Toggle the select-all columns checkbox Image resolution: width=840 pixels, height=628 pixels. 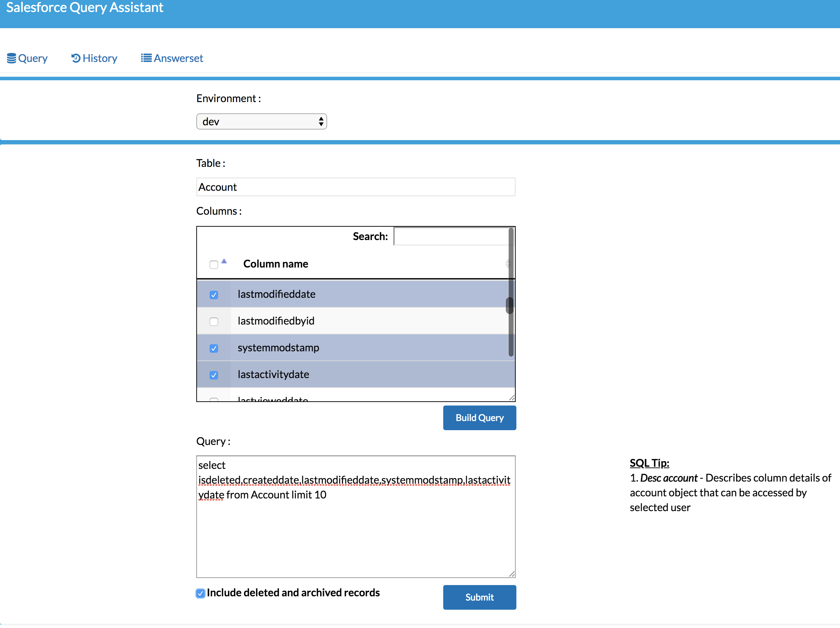tap(214, 265)
